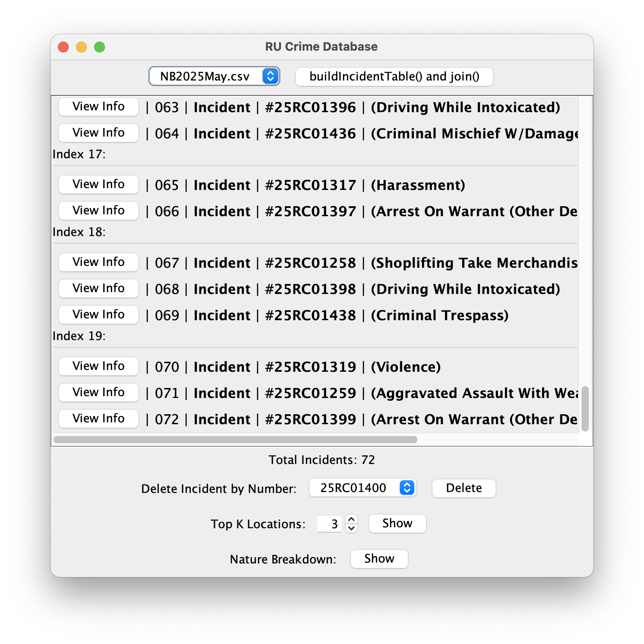
Task: View info for Shoplifting incident 067
Action: pos(99,262)
